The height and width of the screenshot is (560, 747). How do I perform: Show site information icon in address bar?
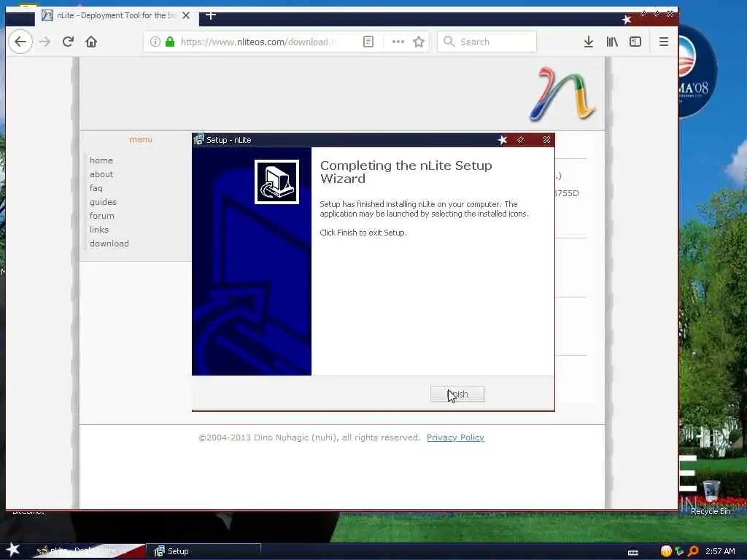click(155, 42)
